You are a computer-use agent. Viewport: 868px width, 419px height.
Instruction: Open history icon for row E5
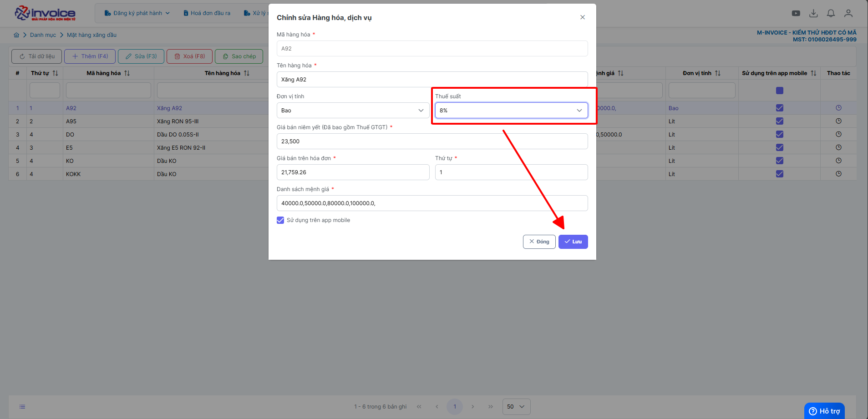[838, 147]
